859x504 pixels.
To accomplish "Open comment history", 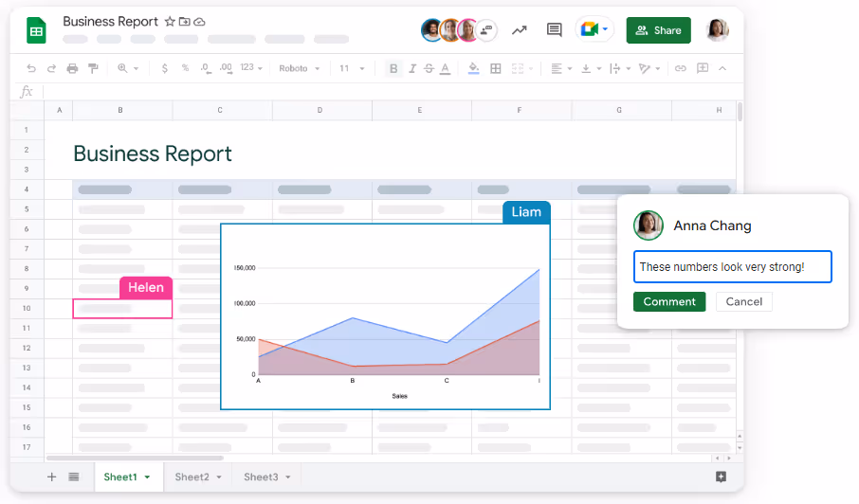I will click(555, 29).
